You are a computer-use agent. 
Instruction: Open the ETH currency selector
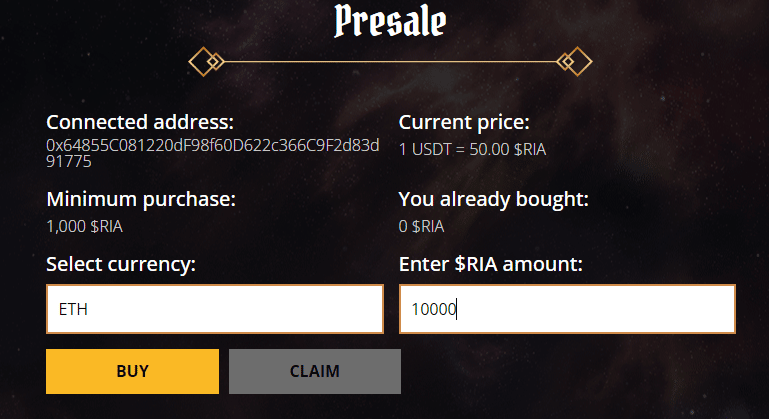[215, 309]
